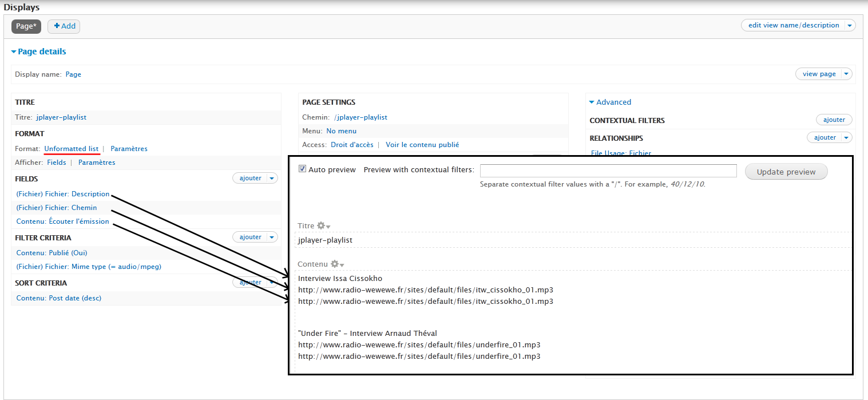This screenshot has height=400, width=868.
Task: Open the dropdown arrow beside view page
Action: (846, 73)
